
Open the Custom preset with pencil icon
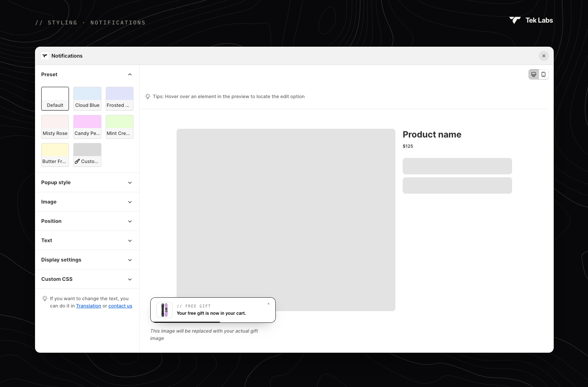87,155
